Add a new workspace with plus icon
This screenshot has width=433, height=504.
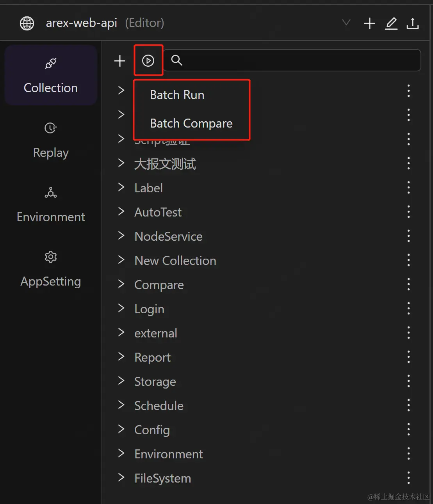[369, 23]
